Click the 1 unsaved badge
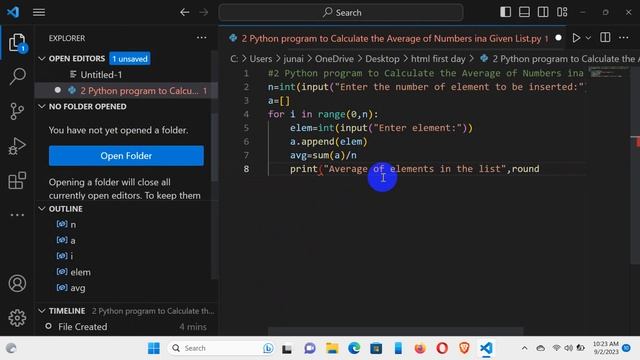Screen dimensions: 640x360 click(x=130, y=59)
